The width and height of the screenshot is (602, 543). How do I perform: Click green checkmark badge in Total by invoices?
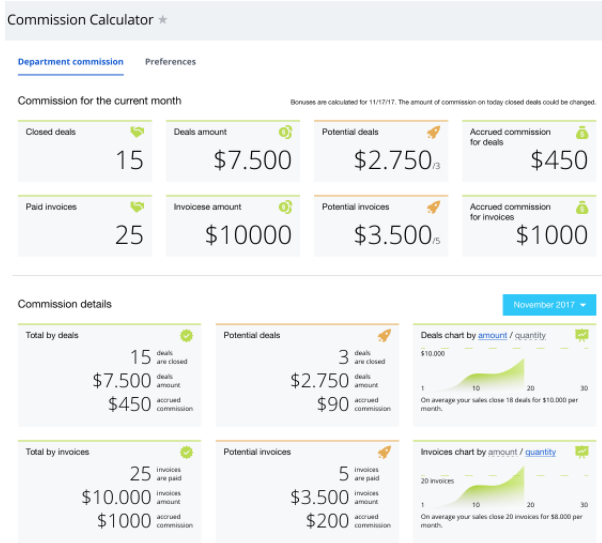[187, 452]
